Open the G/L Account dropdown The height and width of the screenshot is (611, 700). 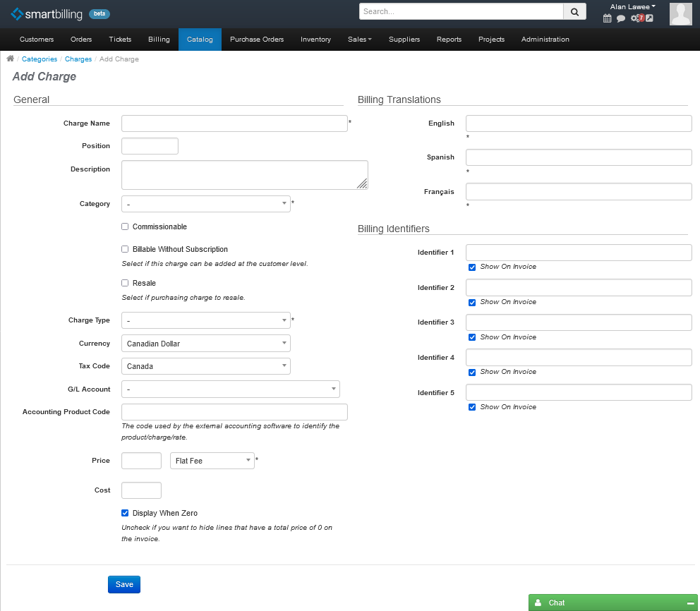pyautogui.click(x=230, y=389)
